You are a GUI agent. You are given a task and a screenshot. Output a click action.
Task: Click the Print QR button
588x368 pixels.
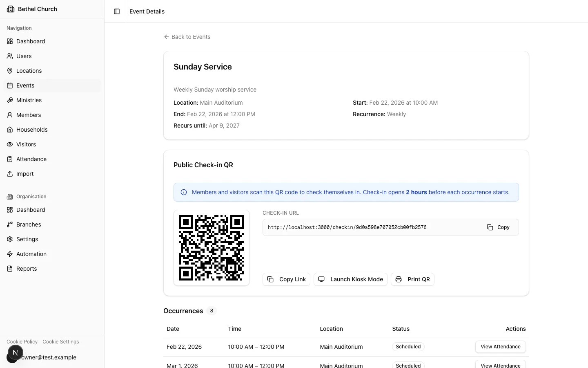tap(412, 279)
